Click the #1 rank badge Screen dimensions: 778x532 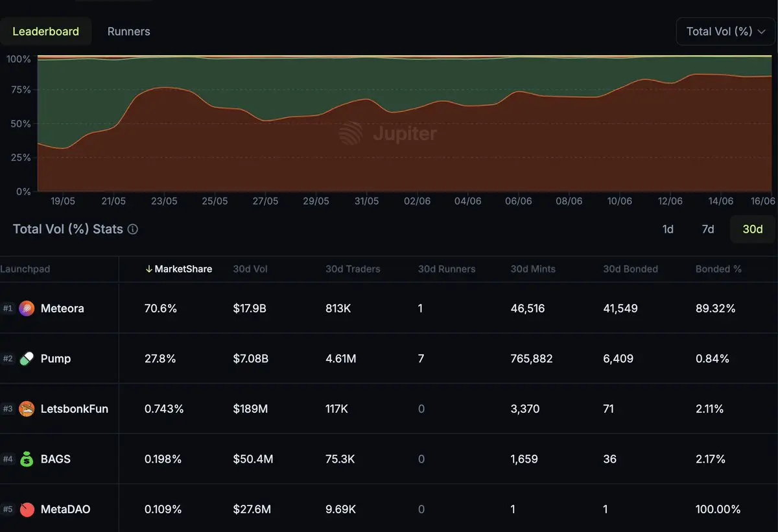8,308
